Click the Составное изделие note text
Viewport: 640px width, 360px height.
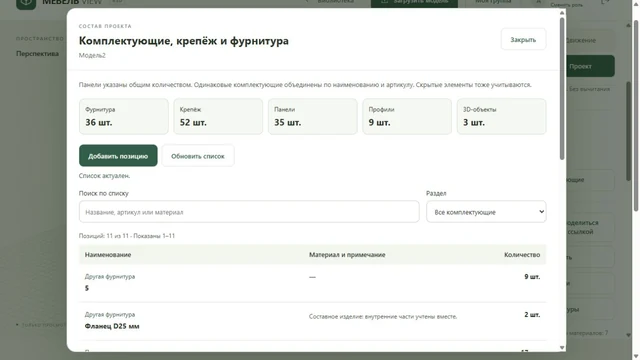[383, 316]
